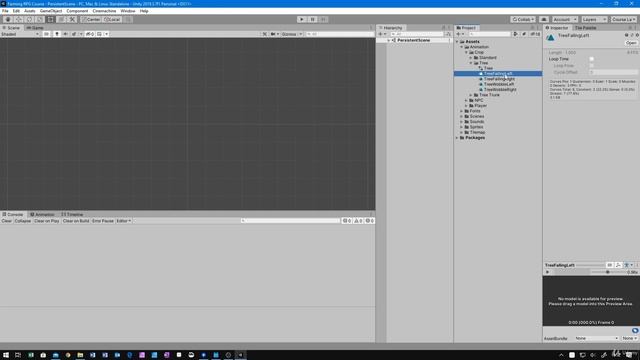Pause the game with Pause button
Image resolution: width=640 pixels, height=360 pixels.
pyautogui.click(x=312, y=20)
